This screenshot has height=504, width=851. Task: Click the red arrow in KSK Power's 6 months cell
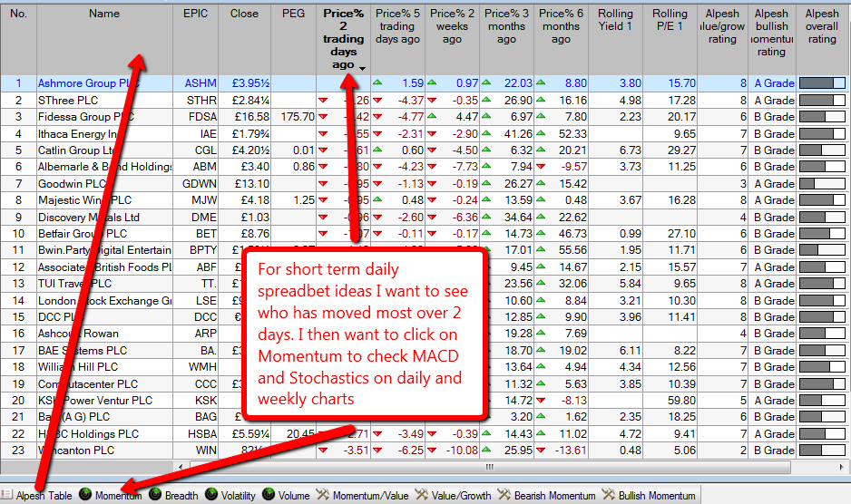pos(541,401)
